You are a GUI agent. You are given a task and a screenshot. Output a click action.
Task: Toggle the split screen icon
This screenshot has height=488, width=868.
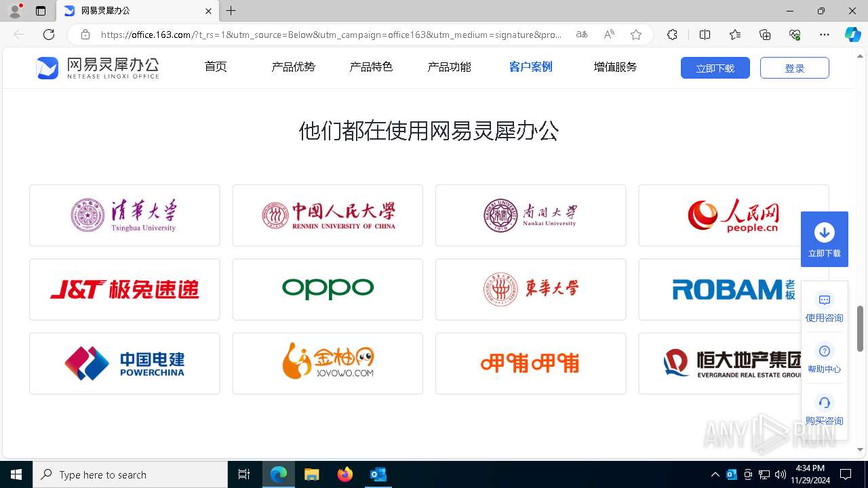(x=705, y=35)
